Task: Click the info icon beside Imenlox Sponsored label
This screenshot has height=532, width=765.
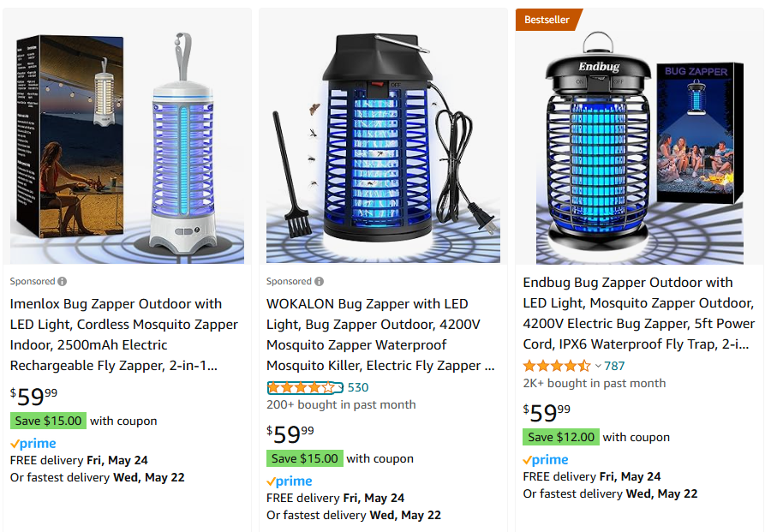Action: click(x=63, y=282)
